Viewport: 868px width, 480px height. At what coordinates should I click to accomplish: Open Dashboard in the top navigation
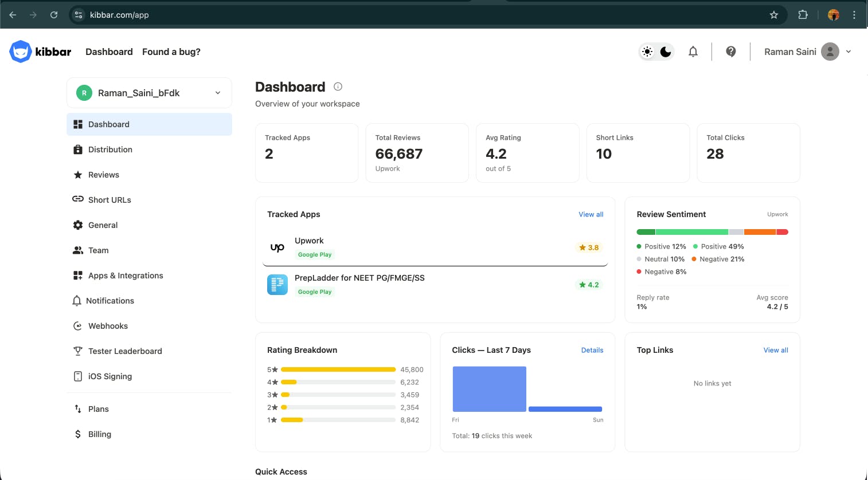[109, 52]
